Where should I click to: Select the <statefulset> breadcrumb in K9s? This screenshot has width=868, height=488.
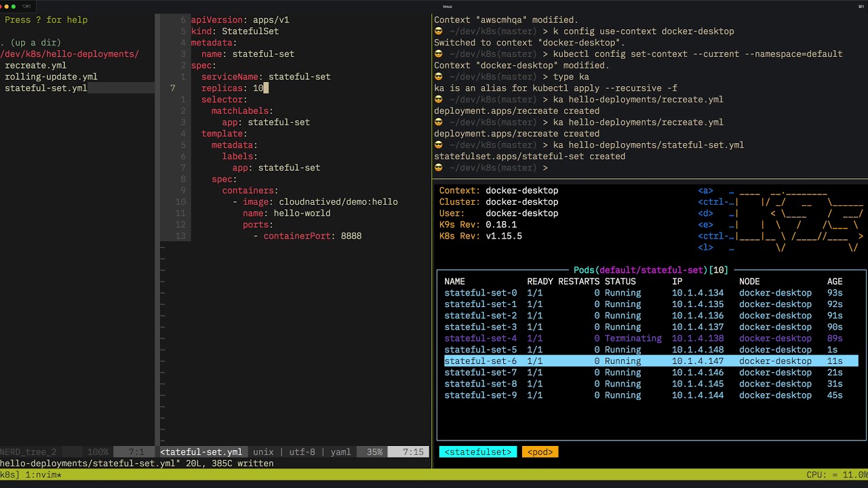coord(478,452)
